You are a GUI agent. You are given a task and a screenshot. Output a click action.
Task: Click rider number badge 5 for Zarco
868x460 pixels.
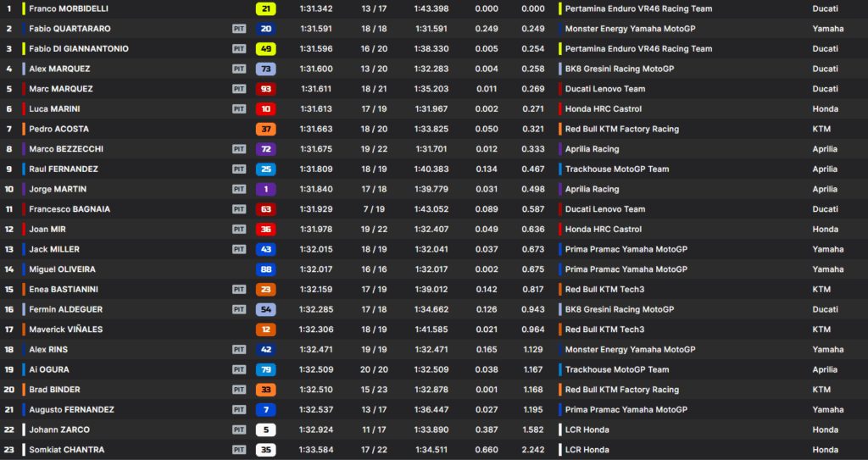point(265,430)
